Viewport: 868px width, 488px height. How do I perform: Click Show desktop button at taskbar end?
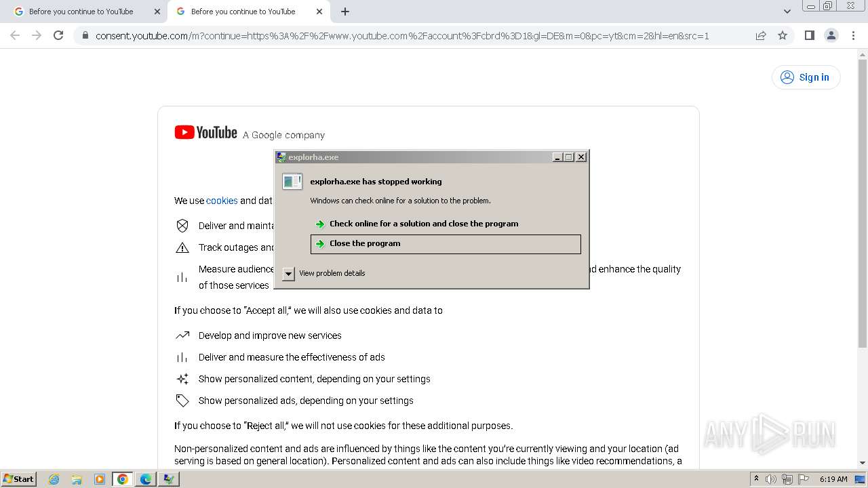click(861, 479)
